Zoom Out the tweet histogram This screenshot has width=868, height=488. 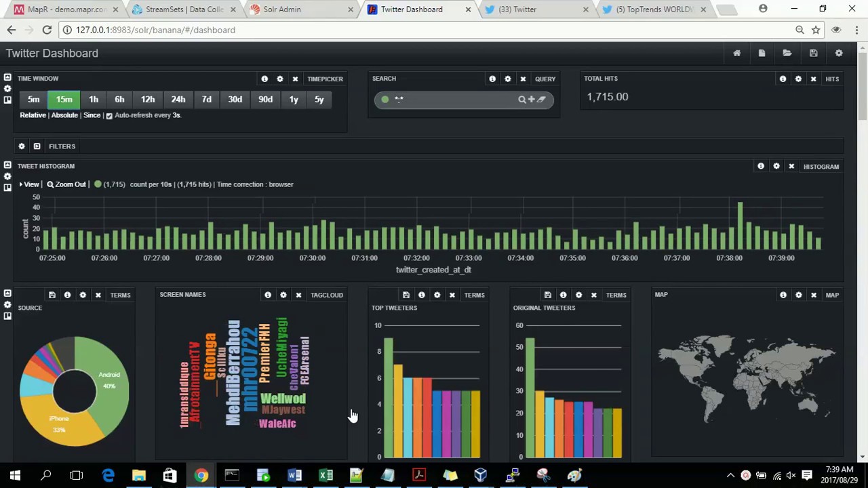coord(66,184)
